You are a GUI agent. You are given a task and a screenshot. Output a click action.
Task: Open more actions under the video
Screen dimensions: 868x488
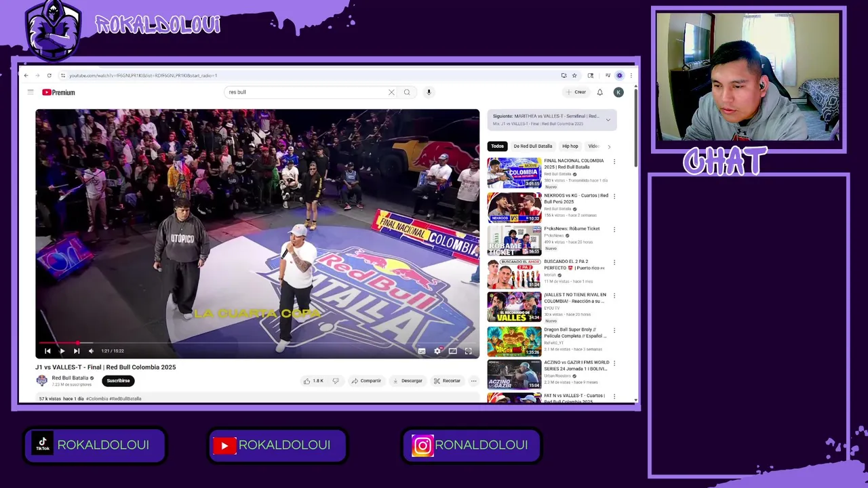(x=473, y=381)
